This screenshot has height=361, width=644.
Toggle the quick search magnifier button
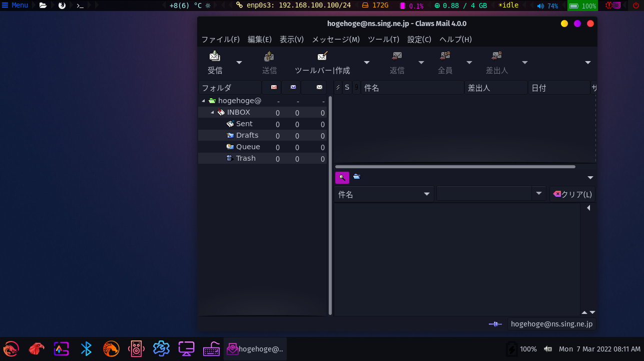[x=342, y=177]
